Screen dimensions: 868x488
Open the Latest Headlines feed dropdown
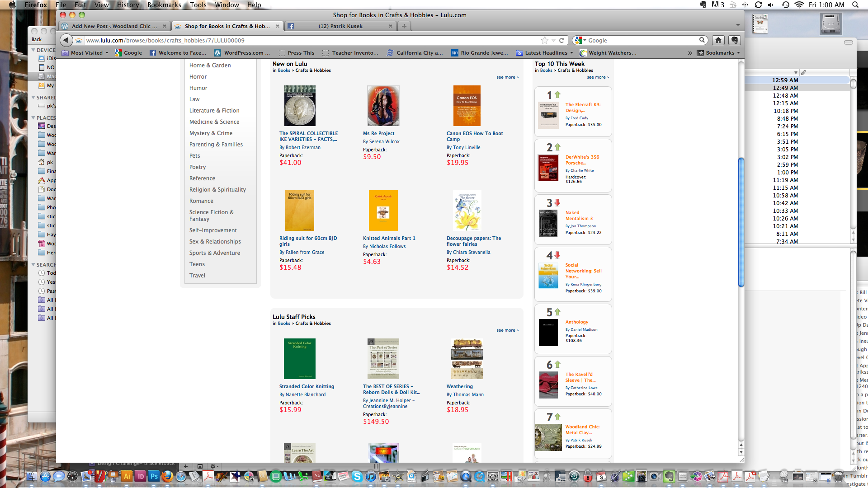(x=545, y=53)
